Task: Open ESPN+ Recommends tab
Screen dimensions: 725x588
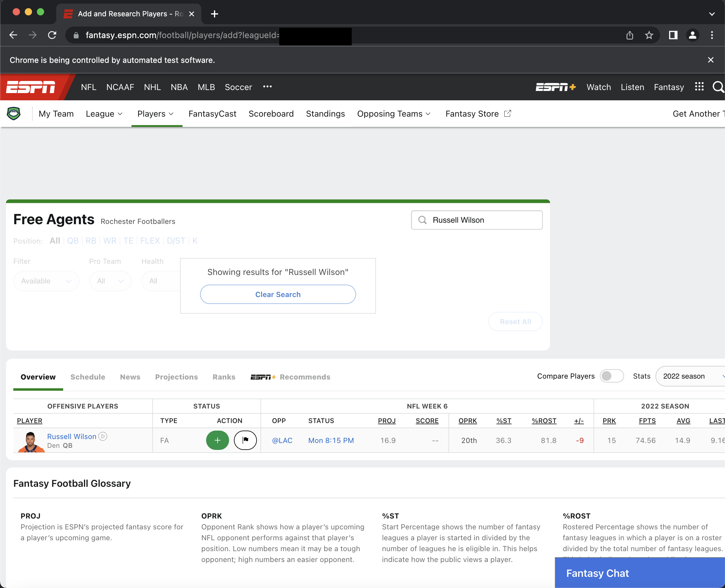Action: point(290,377)
